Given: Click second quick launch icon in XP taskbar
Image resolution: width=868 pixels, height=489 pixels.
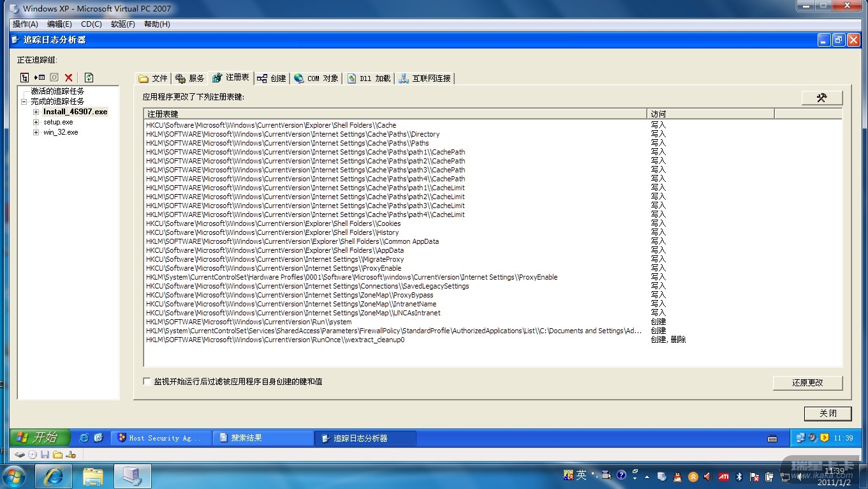Looking at the screenshot, I should point(98,438).
